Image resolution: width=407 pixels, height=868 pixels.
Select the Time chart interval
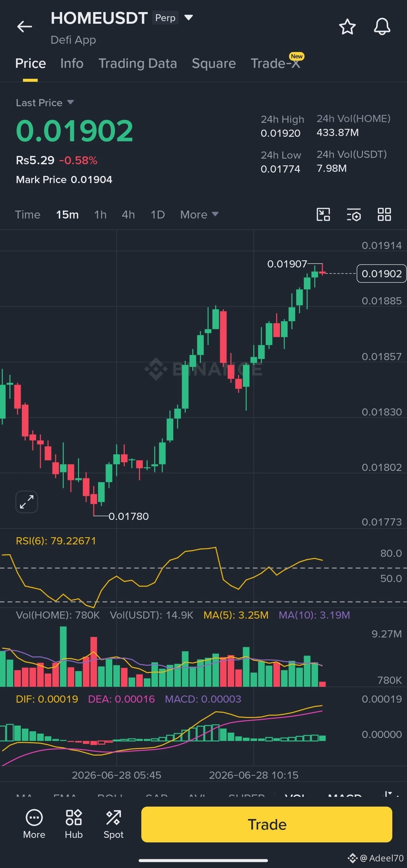28,214
